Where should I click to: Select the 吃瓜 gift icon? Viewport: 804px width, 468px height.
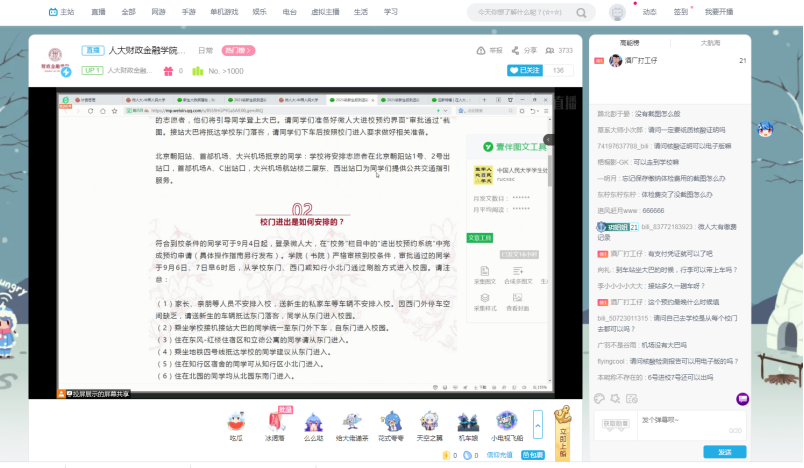[236, 422]
